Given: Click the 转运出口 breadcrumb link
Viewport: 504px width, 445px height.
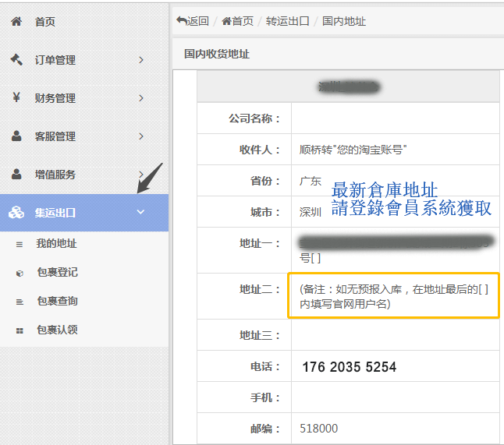Looking at the screenshot, I should (287, 21).
